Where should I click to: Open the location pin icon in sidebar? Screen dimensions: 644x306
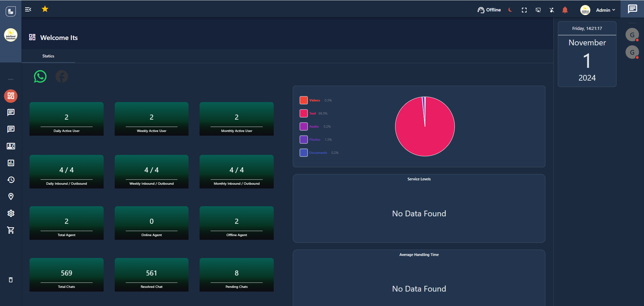(x=11, y=196)
